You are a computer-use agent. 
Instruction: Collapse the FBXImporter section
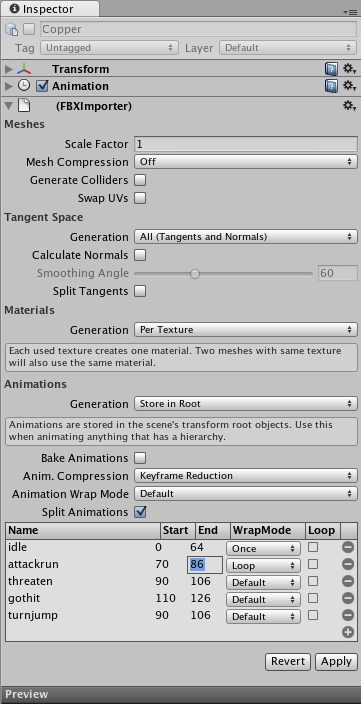9,106
